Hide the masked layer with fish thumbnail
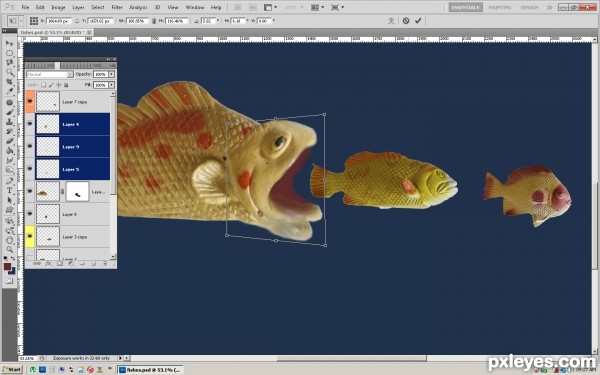Screen dimensions: 600x375 tap(30, 191)
